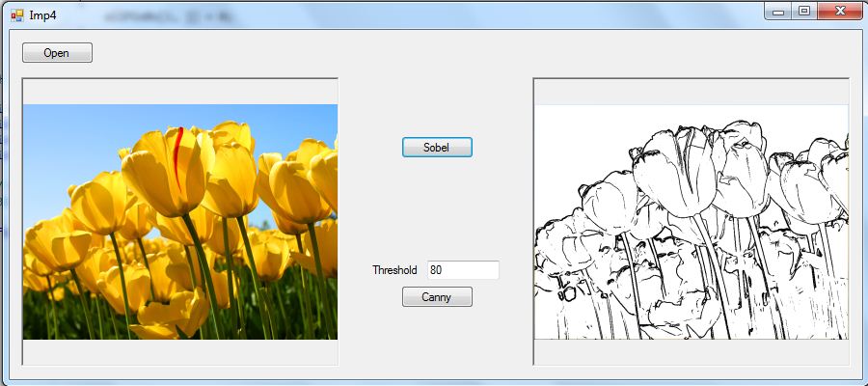Select the black-and-white edge output image
This screenshot has width=868, height=386.
point(692,222)
